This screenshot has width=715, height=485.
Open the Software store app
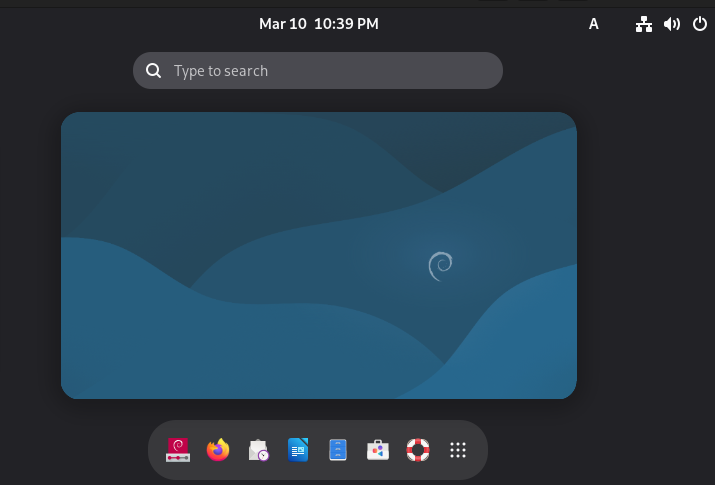pyautogui.click(x=378, y=450)
